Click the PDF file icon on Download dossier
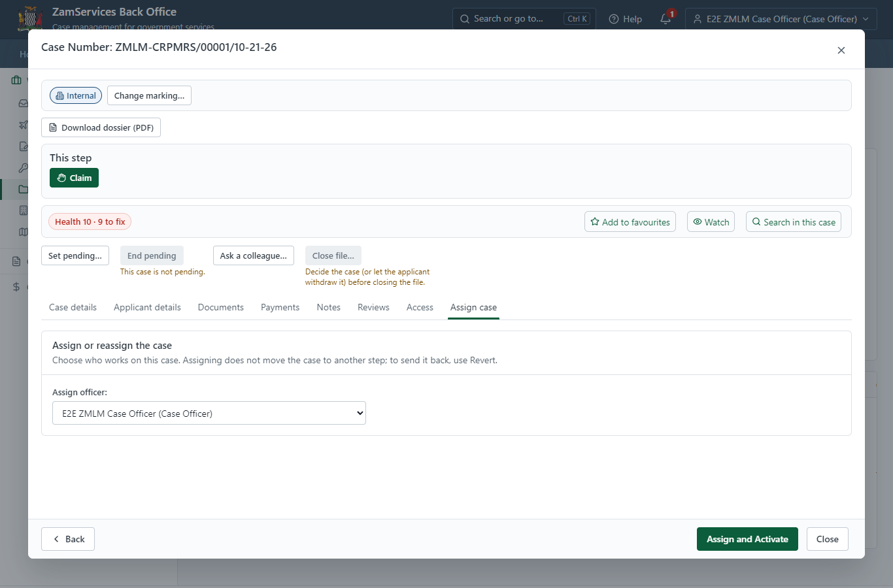 pos(53,127)
